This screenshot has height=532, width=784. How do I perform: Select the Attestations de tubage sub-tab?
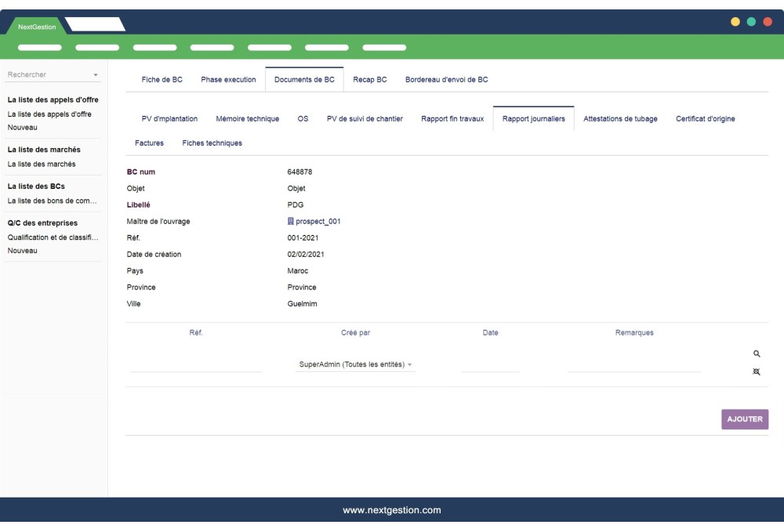620,118
